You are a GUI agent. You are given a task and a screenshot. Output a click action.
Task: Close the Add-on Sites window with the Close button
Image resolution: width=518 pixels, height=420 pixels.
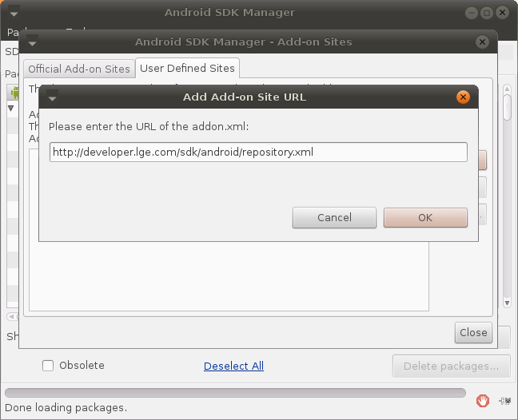pos(473,332)
